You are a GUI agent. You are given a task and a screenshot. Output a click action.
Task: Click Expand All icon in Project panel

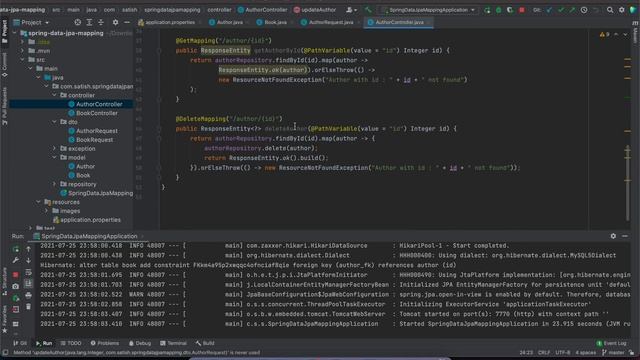tap(89, 22)
